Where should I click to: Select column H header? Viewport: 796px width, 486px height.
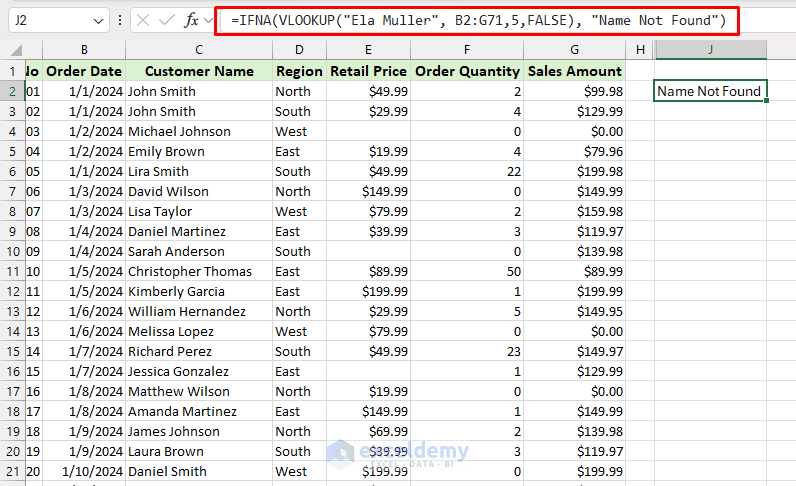coord(639,49)
